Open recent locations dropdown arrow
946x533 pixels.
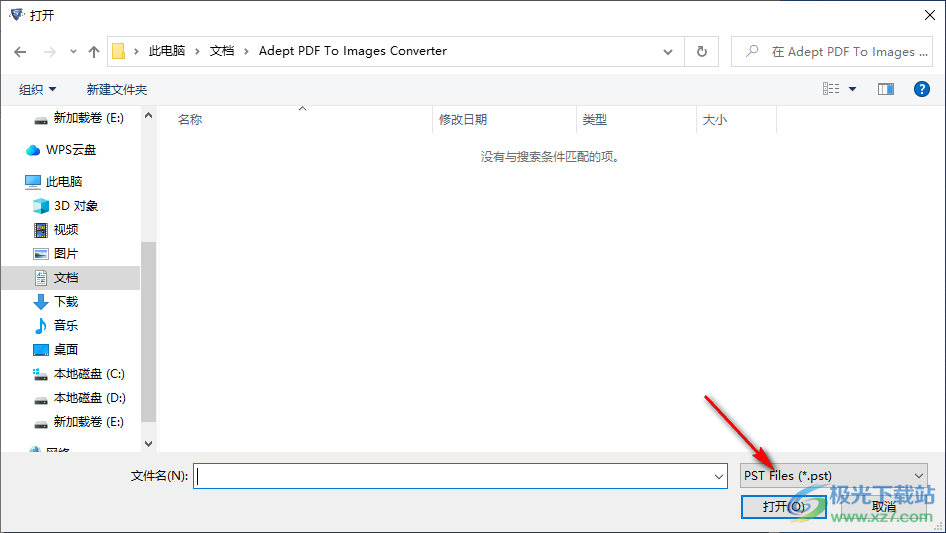pos(73,52)
